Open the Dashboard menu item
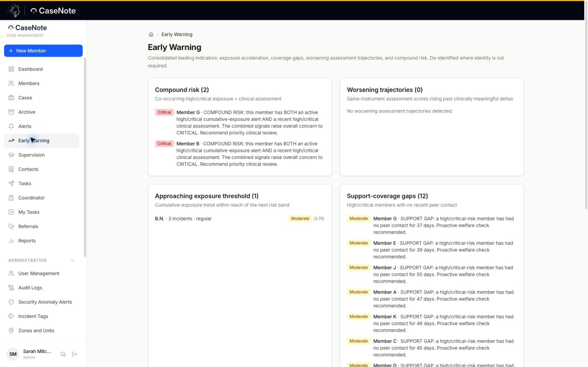588x367 pixels. coord(41,69)
